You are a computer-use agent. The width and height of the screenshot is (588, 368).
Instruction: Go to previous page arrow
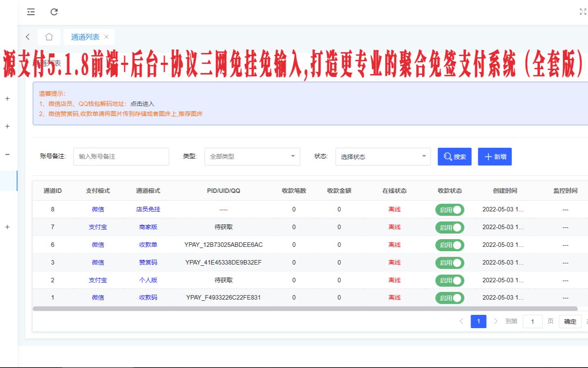click(461, 321)
